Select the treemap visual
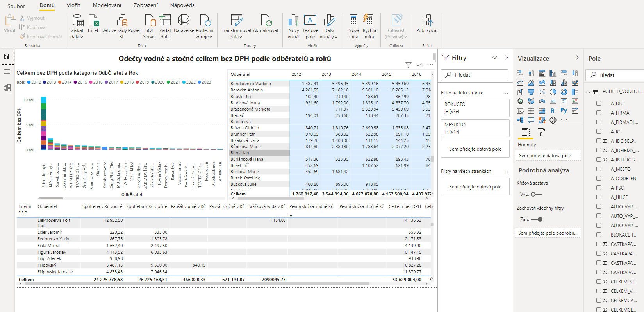The image size is (644, 312). [x=575, y=92]
